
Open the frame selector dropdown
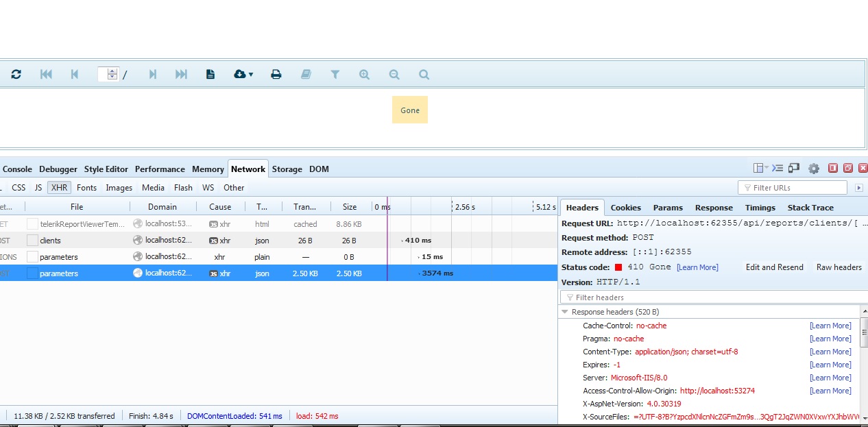[760, 169]
